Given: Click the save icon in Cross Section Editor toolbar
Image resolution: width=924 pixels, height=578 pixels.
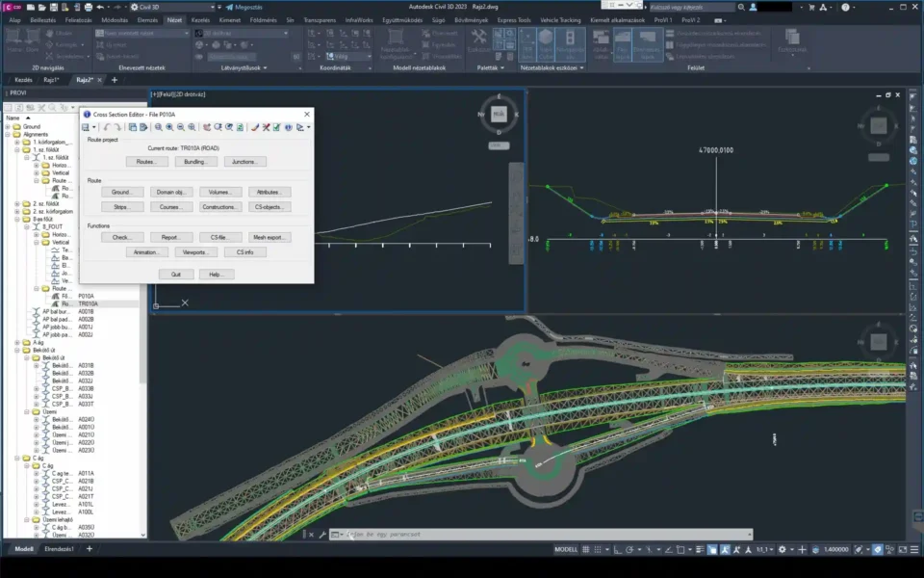Looking at the screenshot, I should pos(86,127).
